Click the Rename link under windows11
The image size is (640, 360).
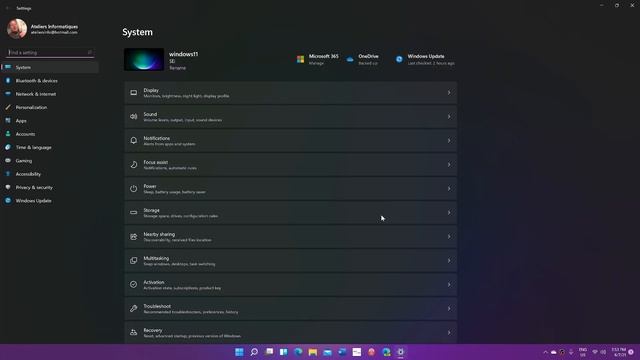pyautogui.click(x=177, y=68)
